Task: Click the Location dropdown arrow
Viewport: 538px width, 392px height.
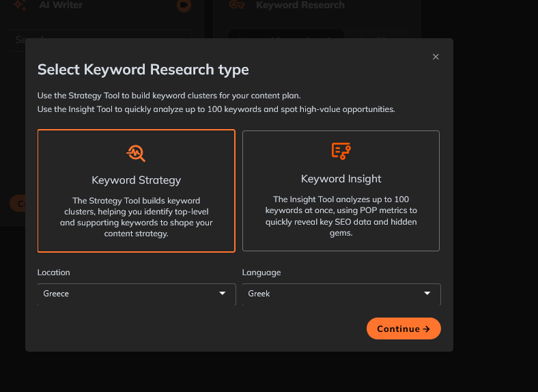Action: tap(223, 294)
